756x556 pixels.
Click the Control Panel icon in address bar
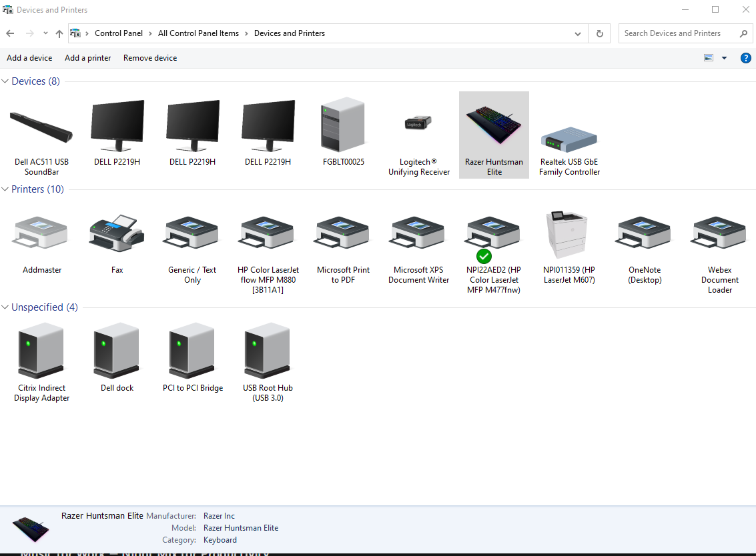click(75, 33)
